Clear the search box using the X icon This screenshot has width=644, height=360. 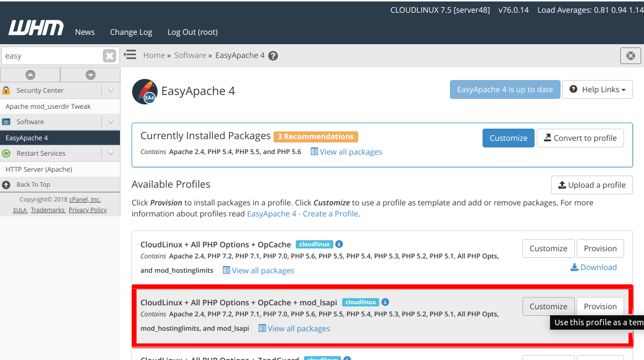coord(109,55)
